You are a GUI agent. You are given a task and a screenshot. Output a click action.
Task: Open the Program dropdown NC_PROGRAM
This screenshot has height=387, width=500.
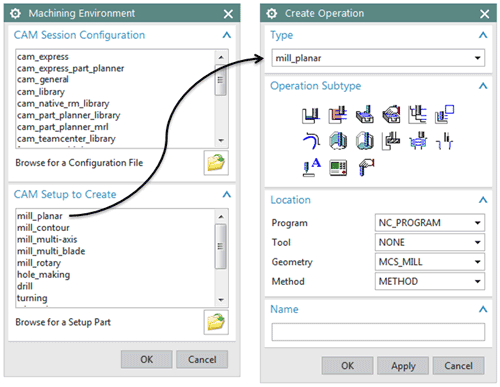coord(430,223)
